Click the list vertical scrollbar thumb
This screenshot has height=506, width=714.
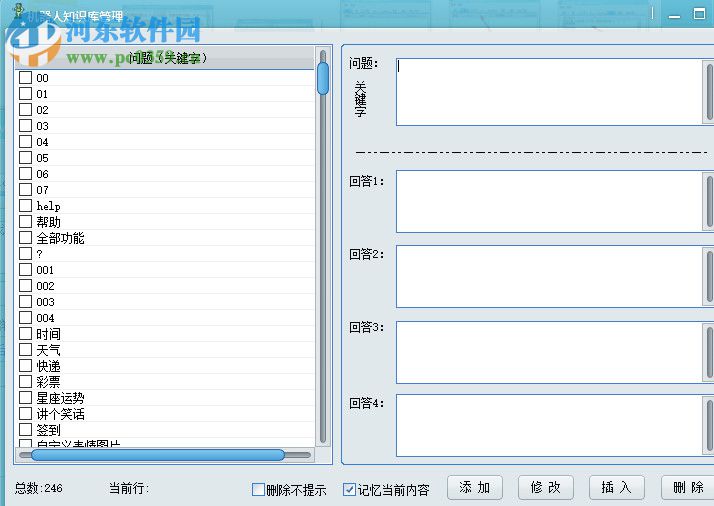[323, 78]
